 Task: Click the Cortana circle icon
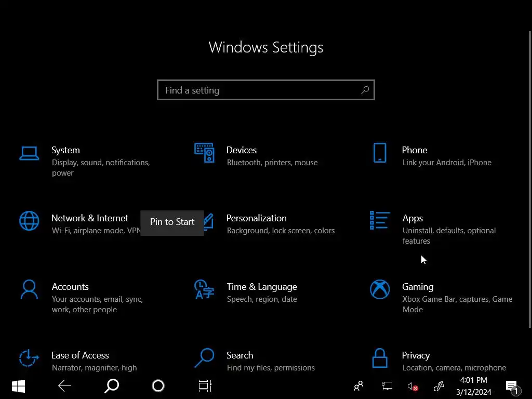click(158, 386)
